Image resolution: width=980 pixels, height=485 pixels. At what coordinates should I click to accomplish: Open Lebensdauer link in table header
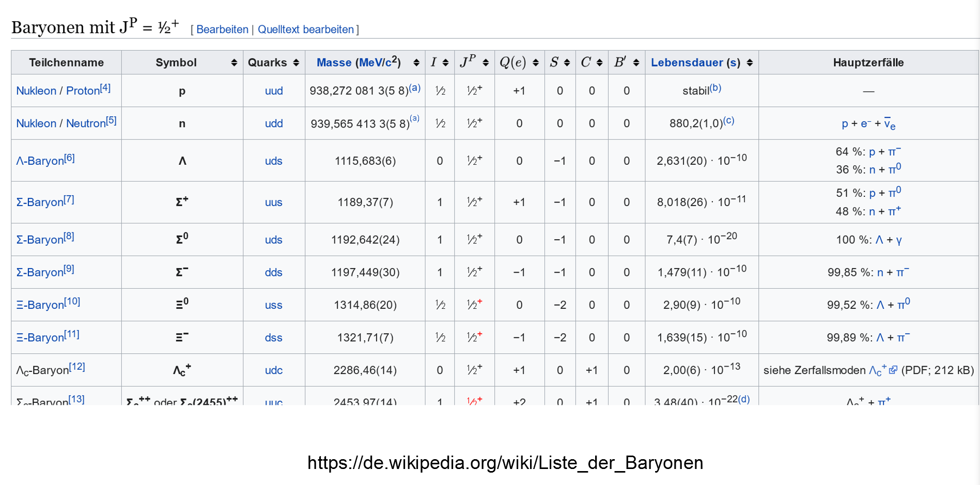[x=687, y=62]
